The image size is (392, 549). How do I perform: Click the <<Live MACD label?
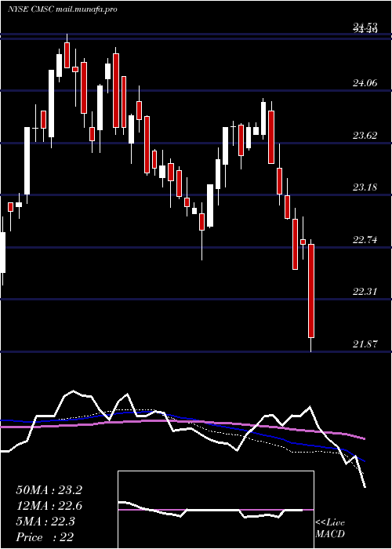point(330,529)
